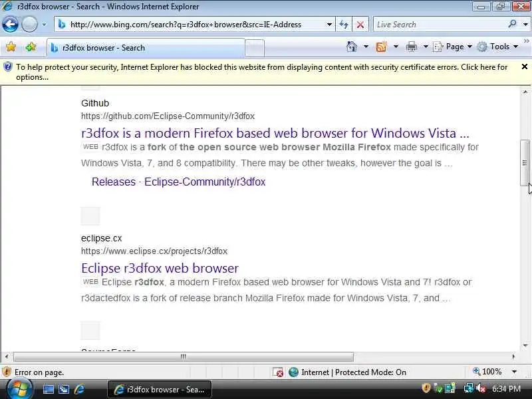The height and width of the screenshot is (399, 532).
Task: Click vertical scrollbar up arrow
Action: [x=525, y=92]
